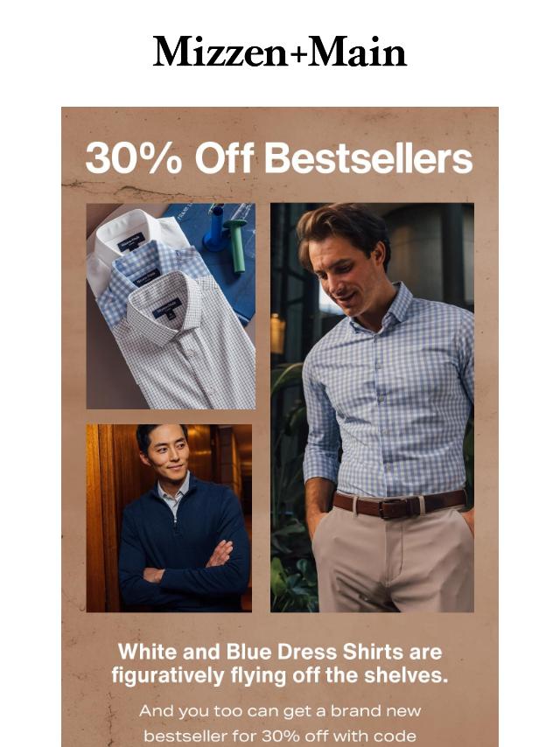Open the man in gingham shirt photo
The width and height of the screenshot is (560, 747).
(x=372, y=408)
